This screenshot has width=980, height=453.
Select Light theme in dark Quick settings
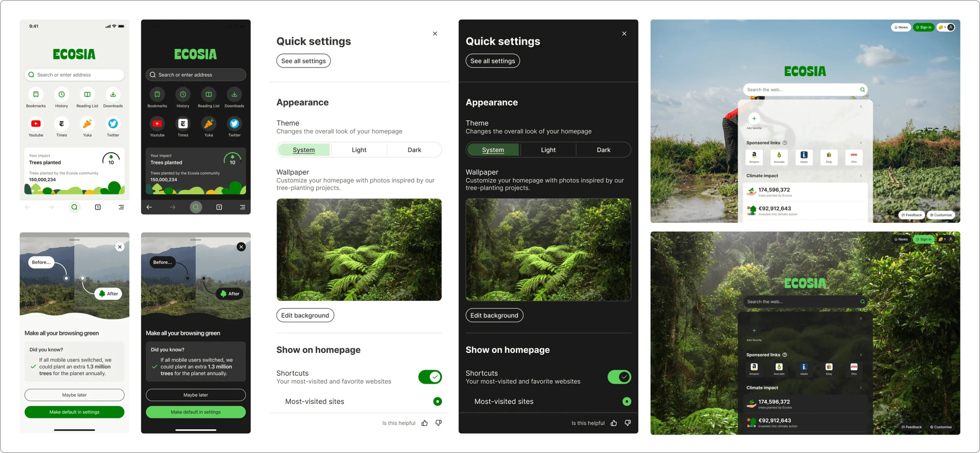(548, 150)
